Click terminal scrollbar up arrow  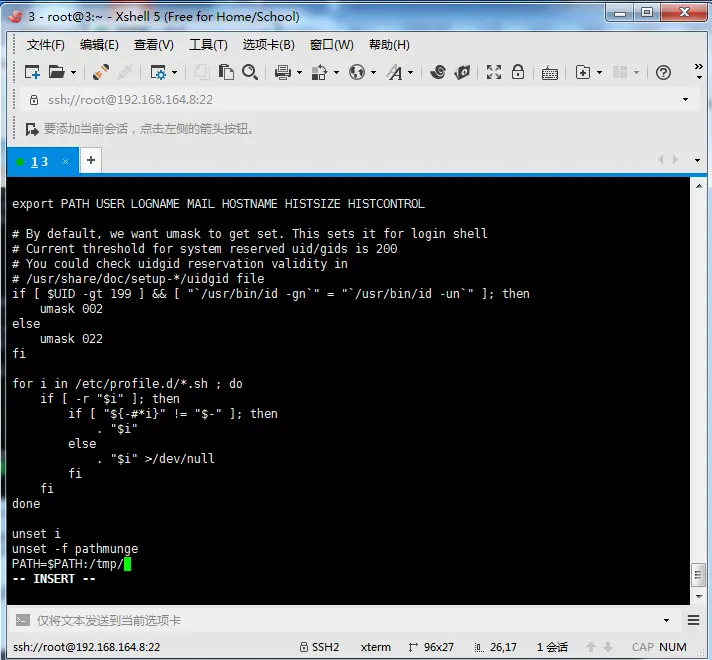[x=699, y=186]
